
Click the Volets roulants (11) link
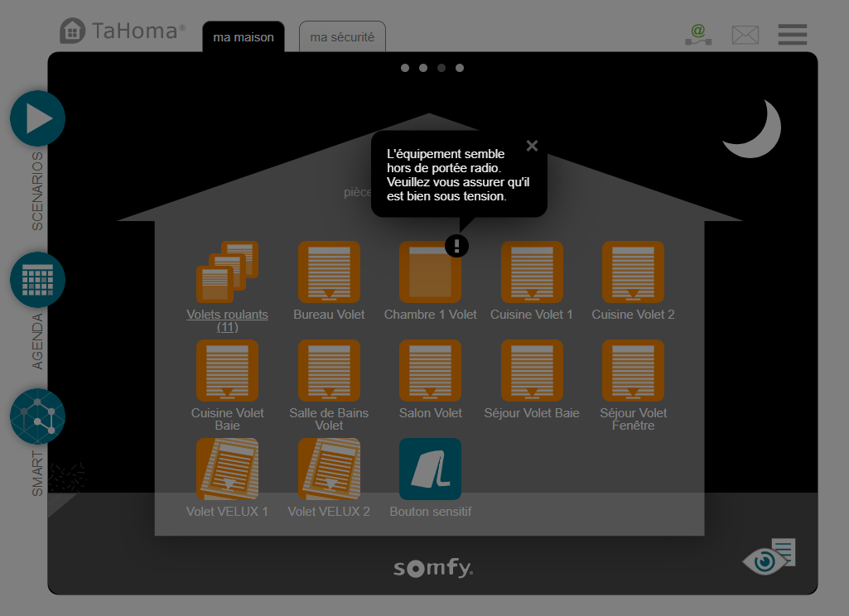coord(227,320)
